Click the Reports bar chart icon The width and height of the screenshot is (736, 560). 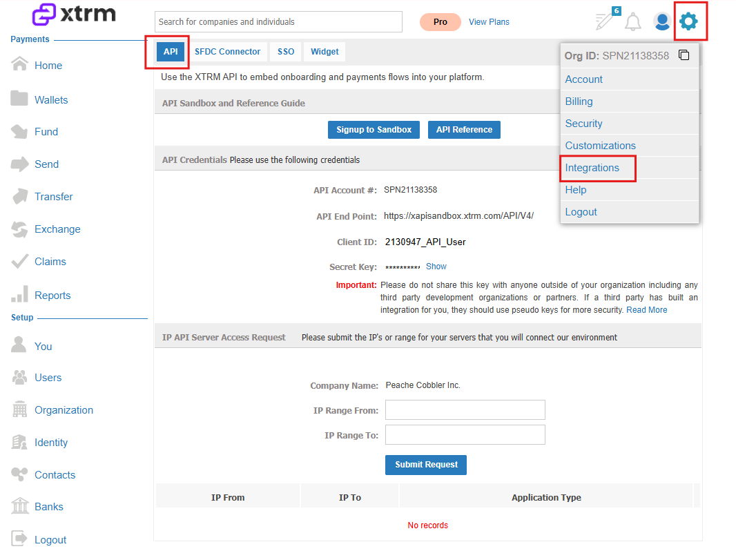(19, 294)
